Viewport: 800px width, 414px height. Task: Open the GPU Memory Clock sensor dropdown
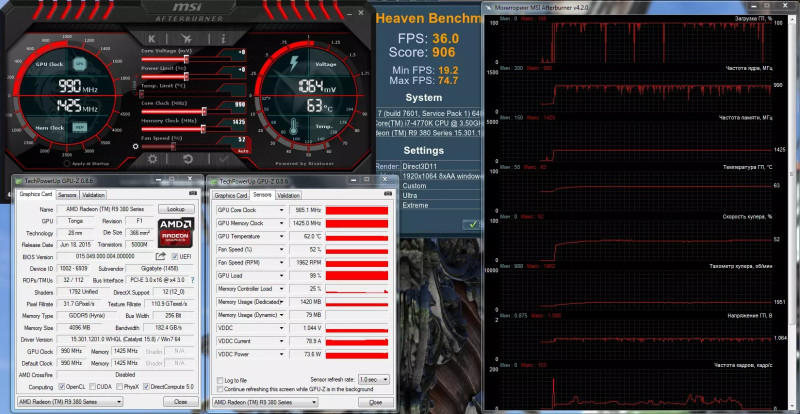(281, 224)
